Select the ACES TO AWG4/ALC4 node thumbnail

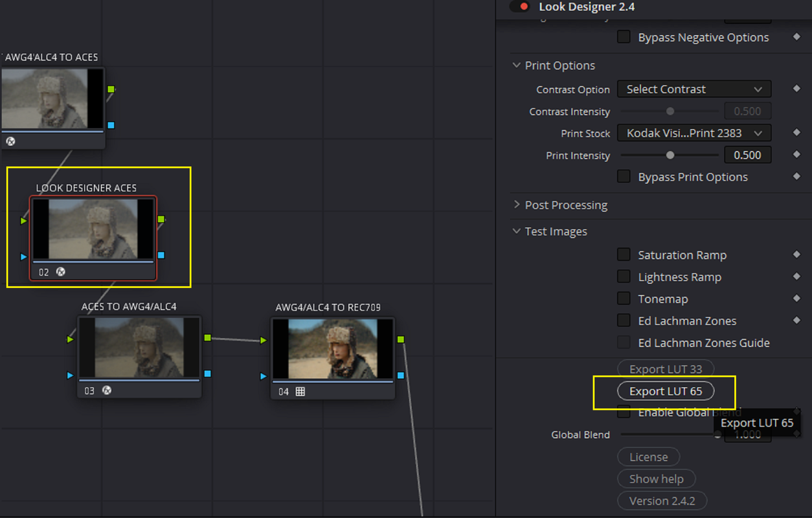coord(139,348)
